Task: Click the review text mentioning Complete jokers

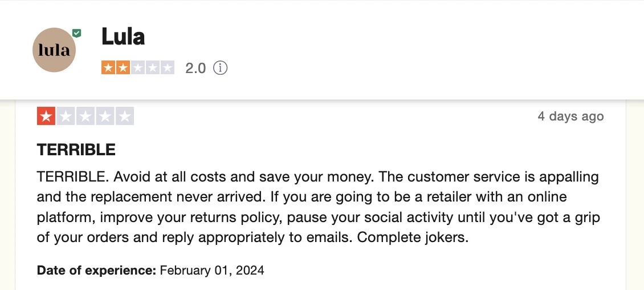Action: click(x=319, y=207)
